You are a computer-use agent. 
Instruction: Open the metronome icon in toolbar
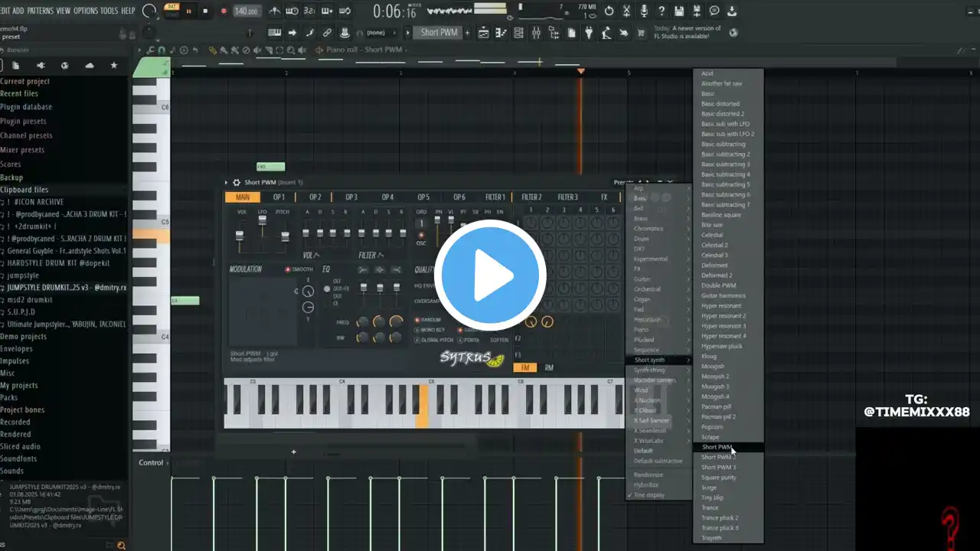(x=275, y=11)
